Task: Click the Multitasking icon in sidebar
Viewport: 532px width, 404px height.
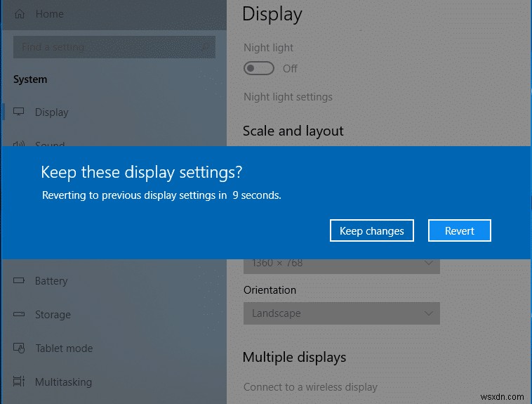Action: (19, 382)
